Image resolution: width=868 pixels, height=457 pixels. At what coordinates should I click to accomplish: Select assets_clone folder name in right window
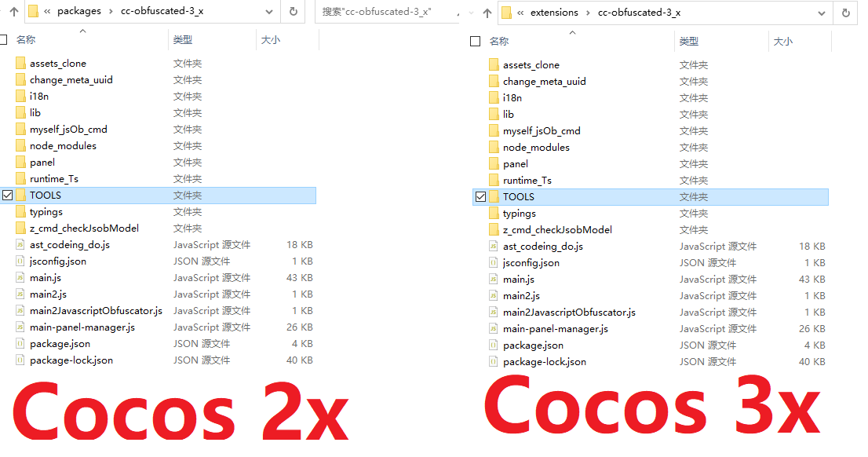tap(531, 65)
